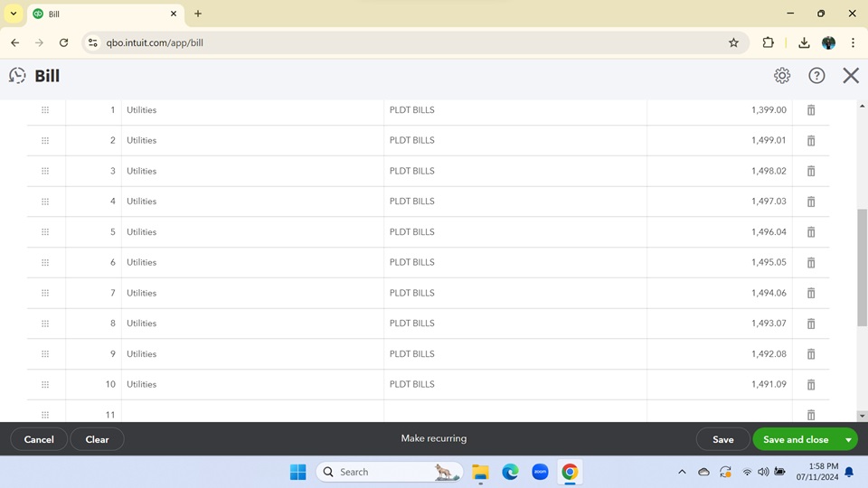
Task: Delete line 6 with amount 1,495.05
Action: [811, 262]
